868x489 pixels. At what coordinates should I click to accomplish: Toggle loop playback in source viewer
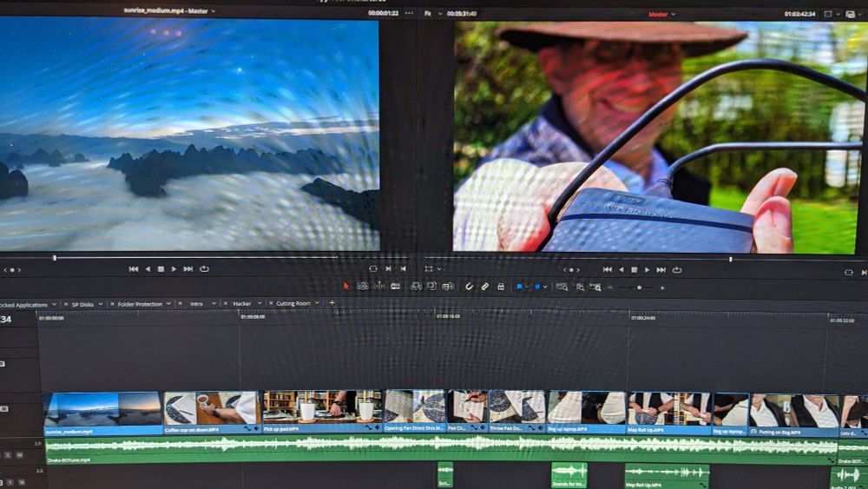pyautogui.click(x=204, y=269)
